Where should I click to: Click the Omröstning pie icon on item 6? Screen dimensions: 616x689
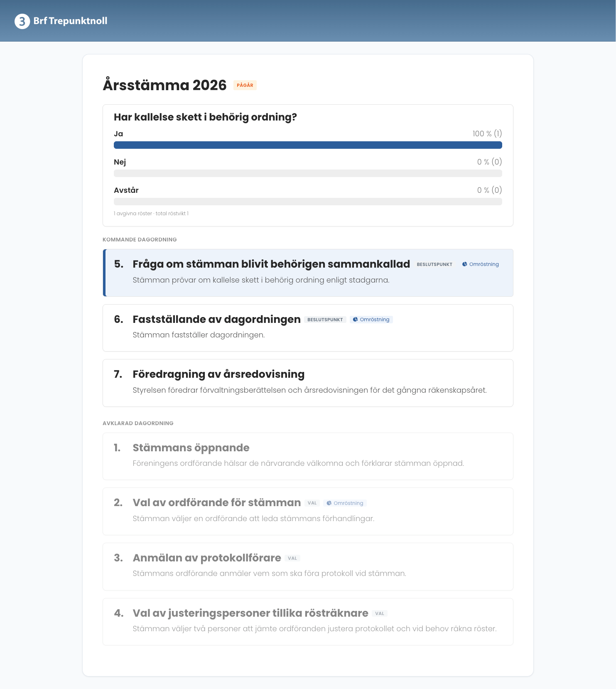(x=355, y=320)
